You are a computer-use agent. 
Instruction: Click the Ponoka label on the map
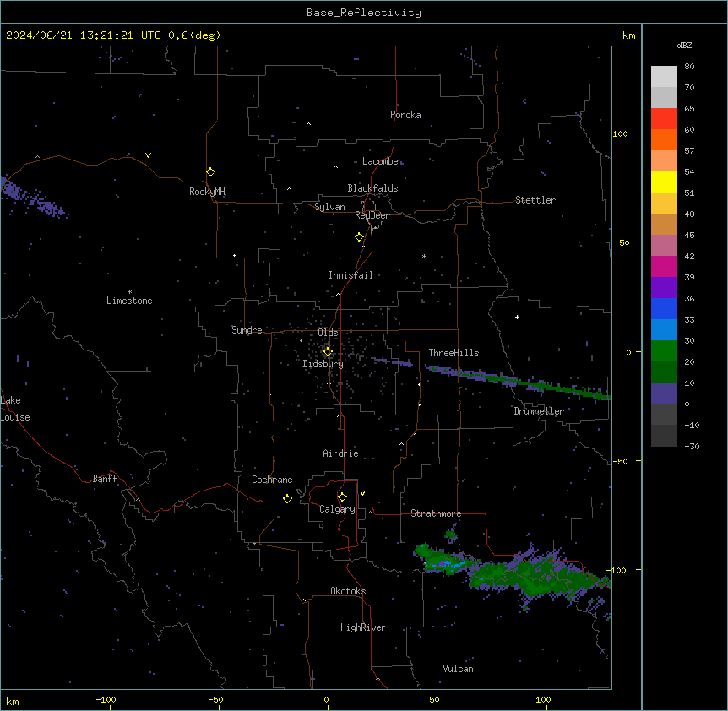(x=405, y=115)
